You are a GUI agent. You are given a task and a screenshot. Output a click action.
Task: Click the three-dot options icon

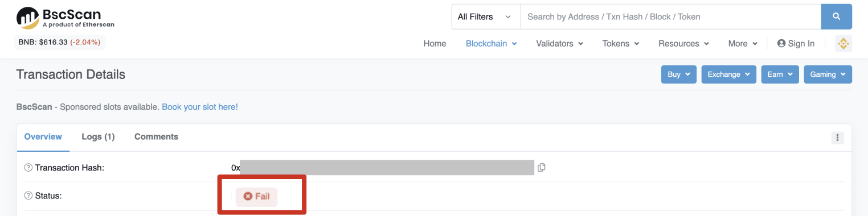[x=837, y=137]
